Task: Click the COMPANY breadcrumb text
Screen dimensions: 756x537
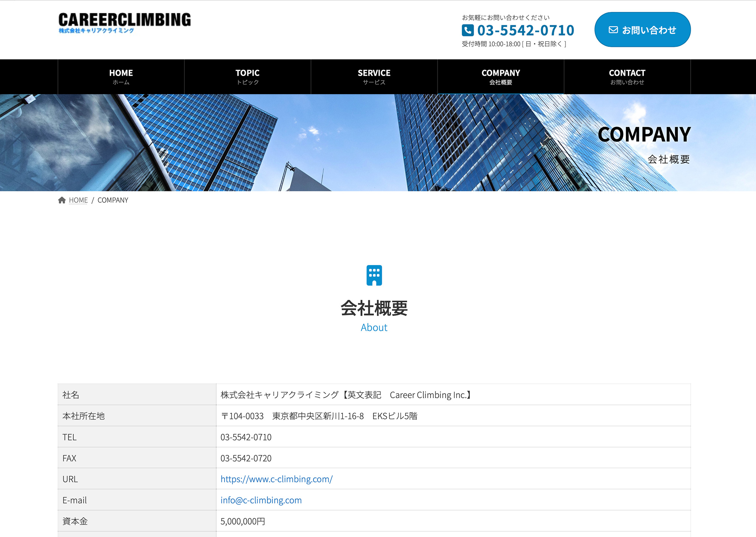Action: (113, 200)
